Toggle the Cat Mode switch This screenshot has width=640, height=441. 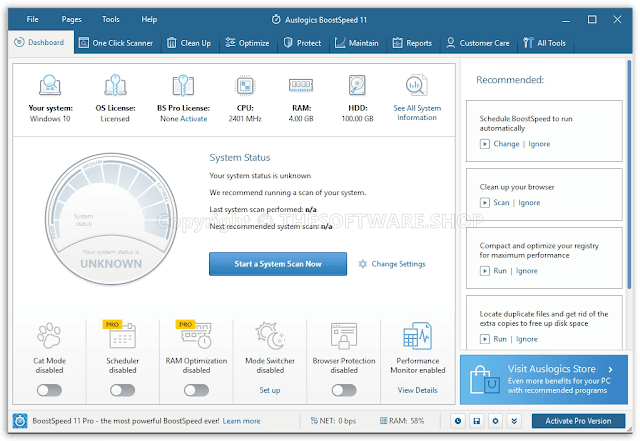[x=49, y=390]
